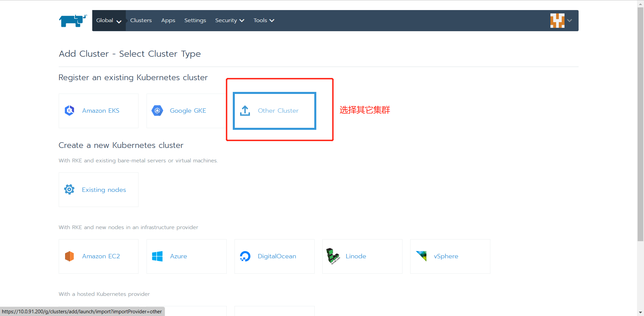Image resolution: width=644 pixels, height=316 pixels.
Task: Choose the Other Cluster registration card
Action: pyautogui.click(x=274, y=111)
